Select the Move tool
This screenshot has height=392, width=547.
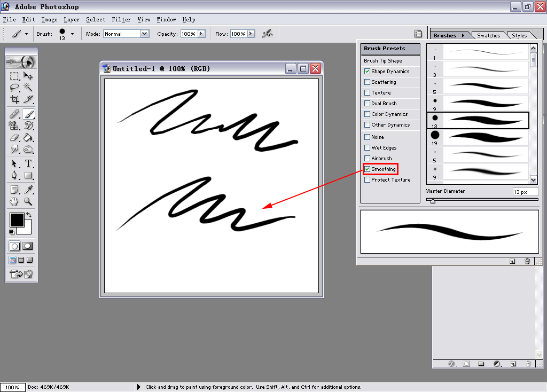(28, 76)
